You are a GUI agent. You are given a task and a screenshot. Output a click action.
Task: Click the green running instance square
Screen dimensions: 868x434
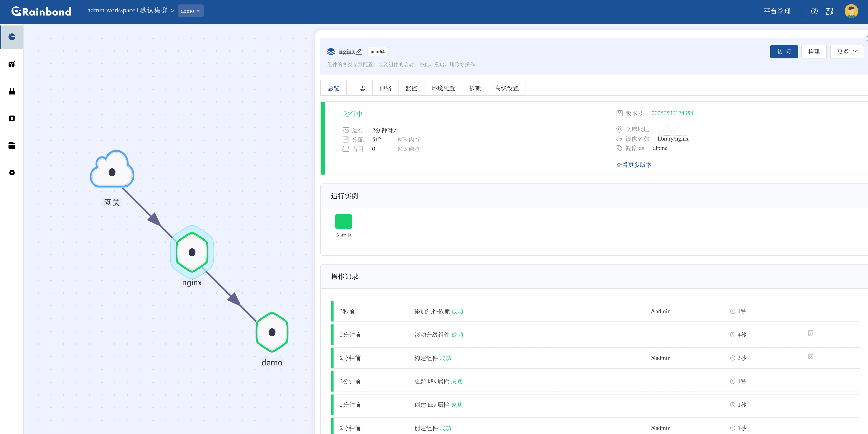(x=343, y=221)
